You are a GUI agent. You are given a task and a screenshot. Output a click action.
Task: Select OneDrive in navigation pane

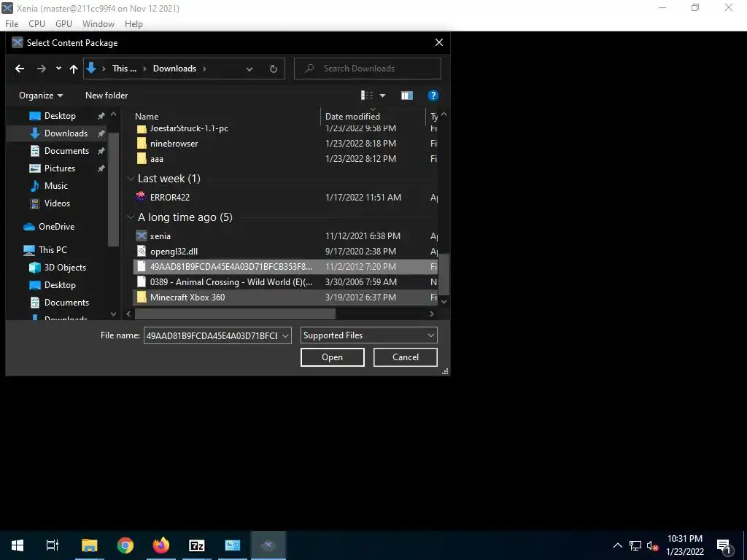tap(56, 227)
